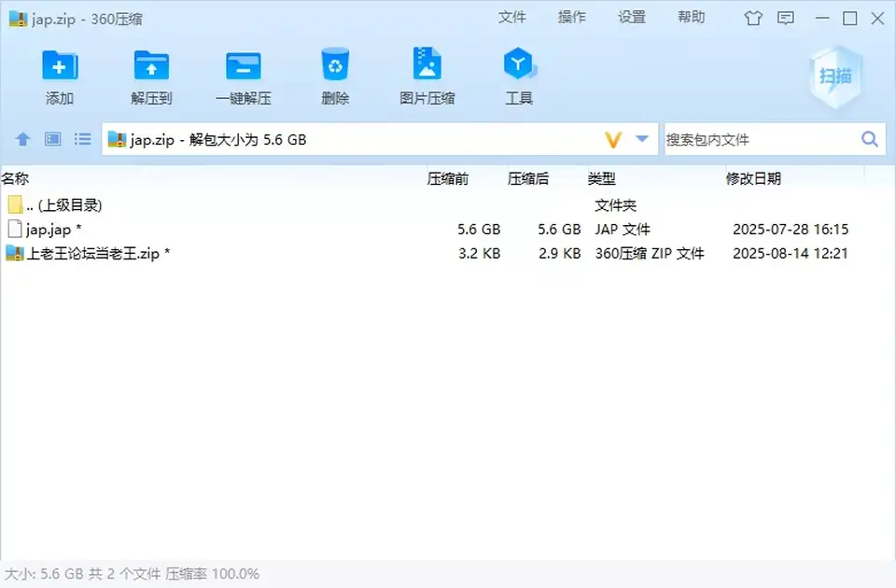This screenshot has width=896, height=588.
Task: Click the zip archive icon of 上老王论坛当老王.zip
Action: 15,253
